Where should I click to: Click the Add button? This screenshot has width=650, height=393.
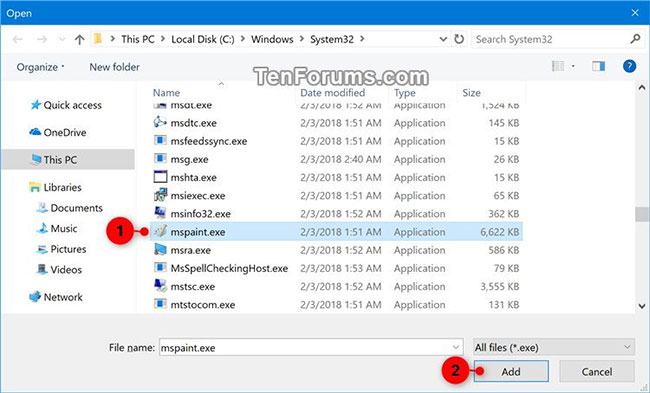point(511,371)
